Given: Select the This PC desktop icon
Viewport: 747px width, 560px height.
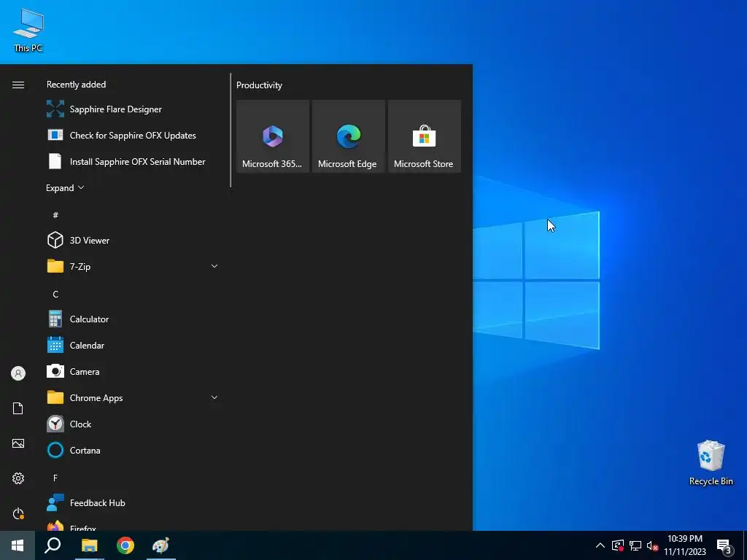Looking at the screenshot, I should 28,29.
